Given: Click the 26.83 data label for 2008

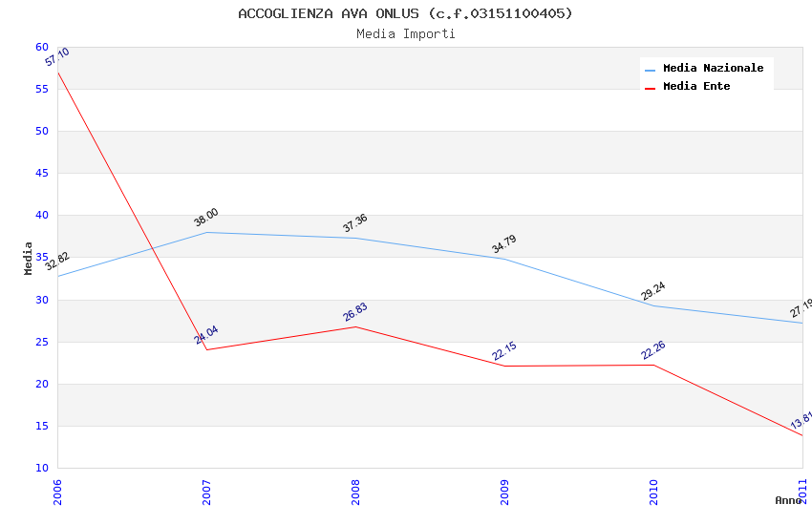Looking at the screenshot, I should click(x=355, y=312).
